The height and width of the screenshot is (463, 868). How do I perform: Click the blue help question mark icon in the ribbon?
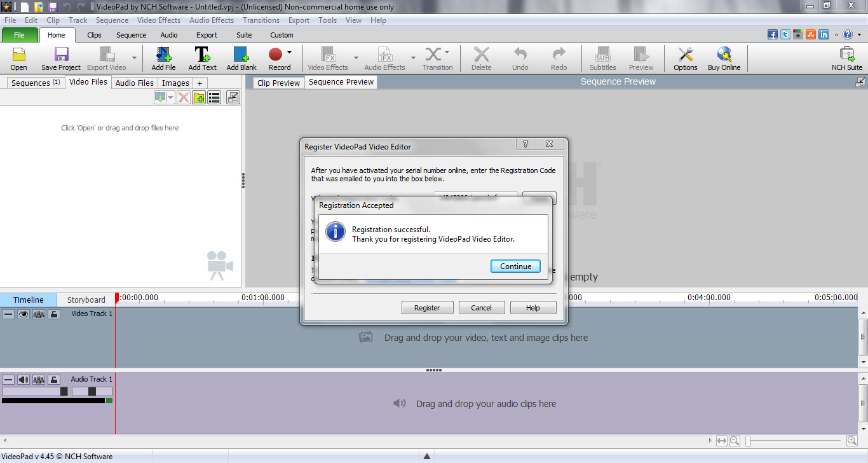tap(848, 35)
